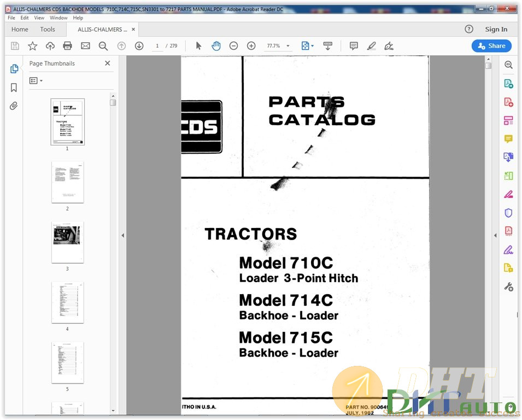The height and width of the screenshot is (420, 522).
Task: Add the document to starred files
Action: click(33, 46)
